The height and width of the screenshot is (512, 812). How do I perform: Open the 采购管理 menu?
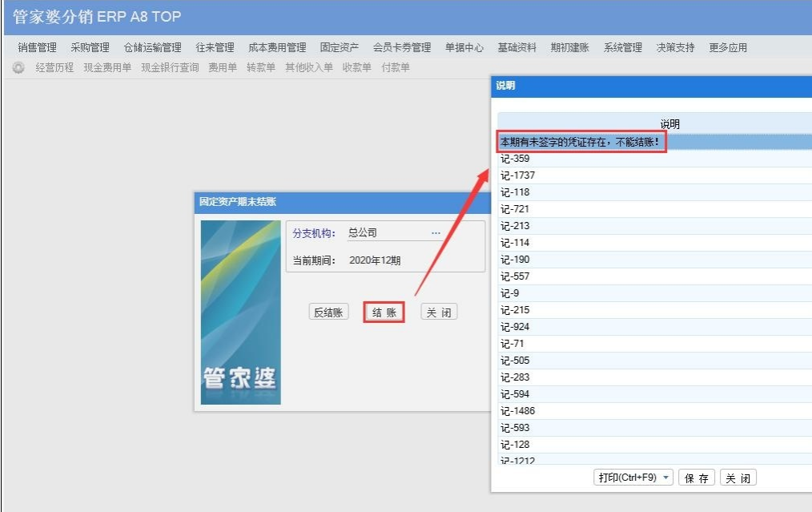(90, 48)
